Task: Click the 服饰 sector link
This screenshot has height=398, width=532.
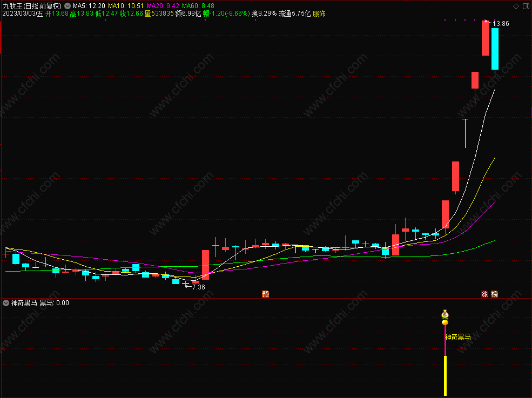Action: tap(319, 14)
